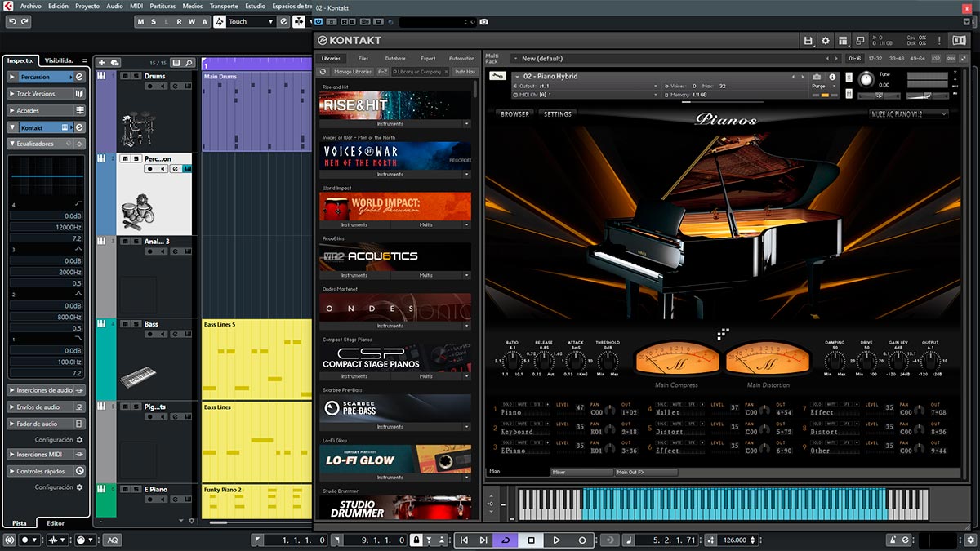Click the Cubase undo arrow

pyautogui.click(x=12, y=22)
